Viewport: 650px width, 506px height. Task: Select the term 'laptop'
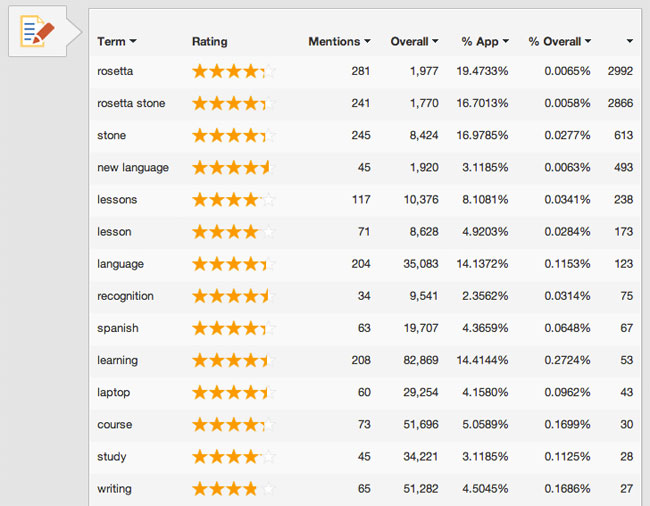pos(113,392)
